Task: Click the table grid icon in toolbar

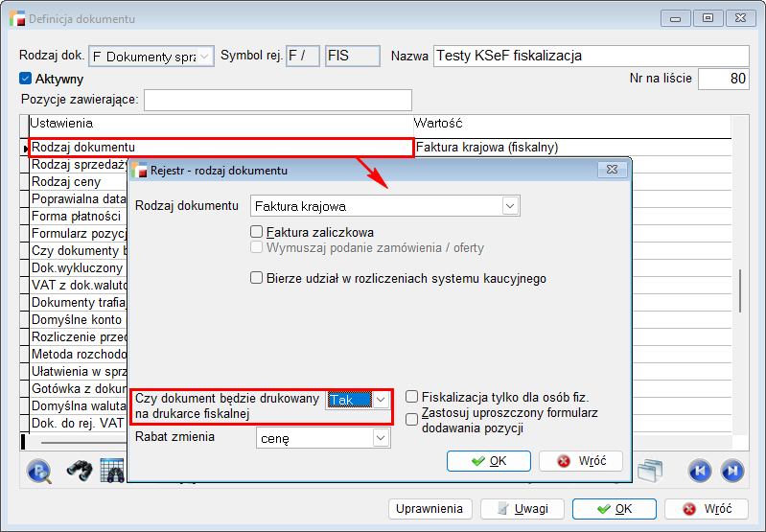Action: point(113,470)
